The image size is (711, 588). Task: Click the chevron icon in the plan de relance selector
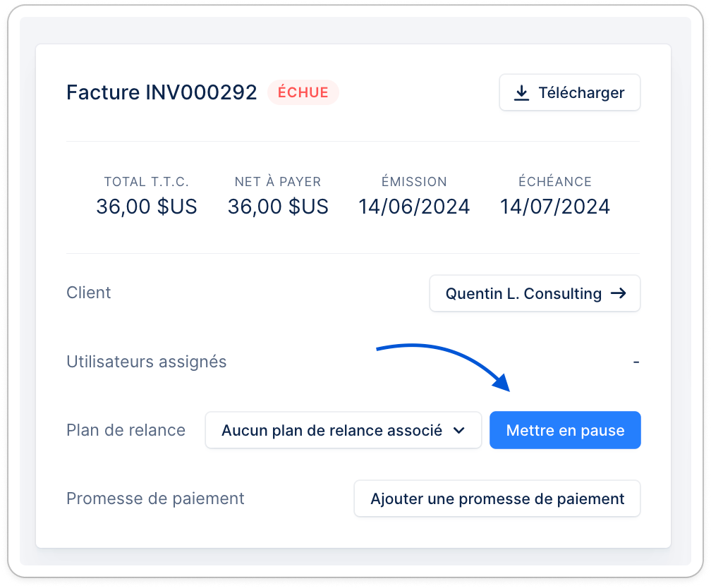[459, 430]
